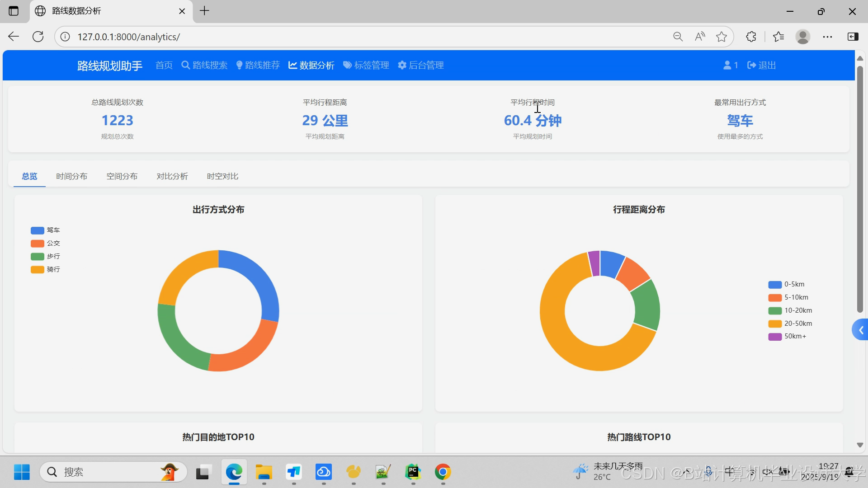Click the browser refresh icon

[38, 37]
